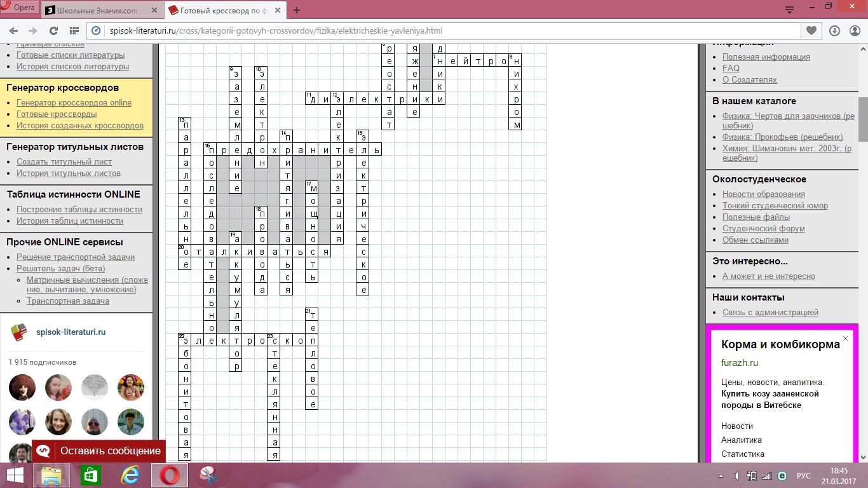Image resolution: width=868 pixels, height=488 pixels.
Task: Click the page vertical scrollbar thumb
Action: click(863, 120)
